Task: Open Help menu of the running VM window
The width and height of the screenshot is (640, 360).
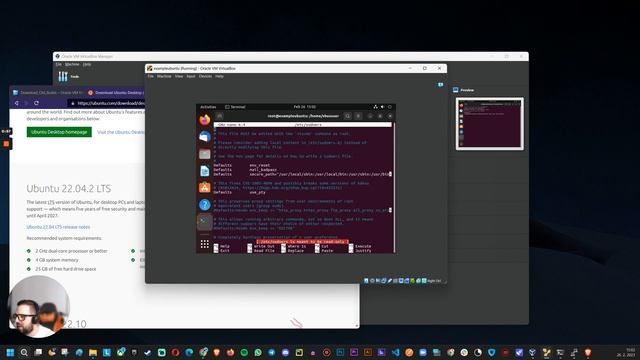Action: coord(219,76)
